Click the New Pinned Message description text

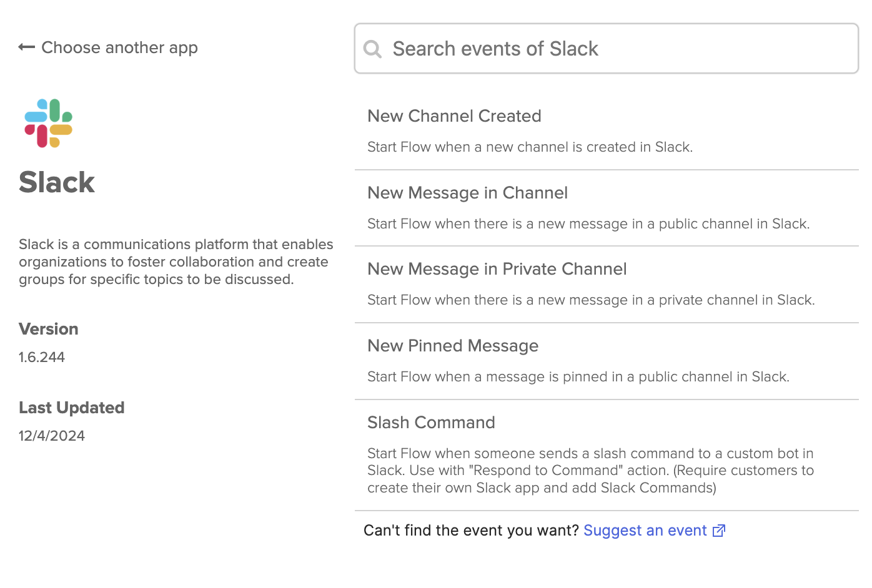point(577,376)
